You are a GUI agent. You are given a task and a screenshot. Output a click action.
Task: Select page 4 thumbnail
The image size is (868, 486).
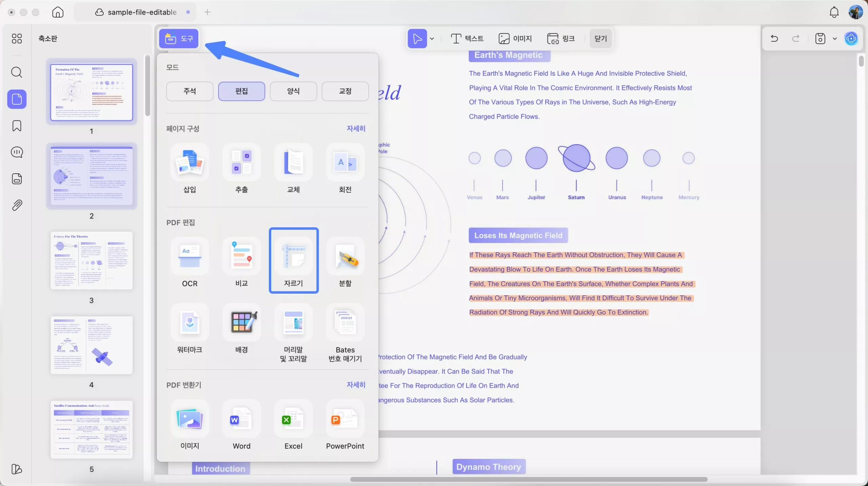[92, 345]
